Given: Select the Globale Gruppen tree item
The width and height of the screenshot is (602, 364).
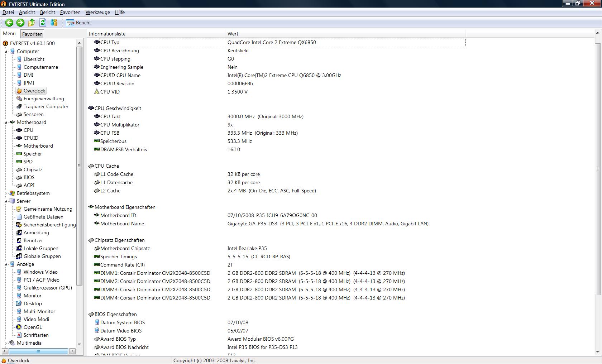Looking at the screenshot, I should click(x=42, y=256).
